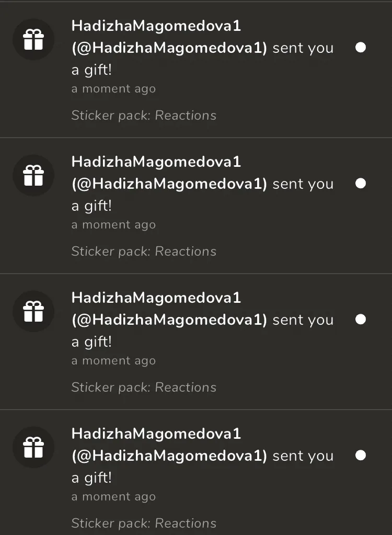Image resolution: width=392 pixels, height=535 pixels.
Task: Open the @HadizhaMagomedova1 handle in the fourth notification
Action: 169,456
